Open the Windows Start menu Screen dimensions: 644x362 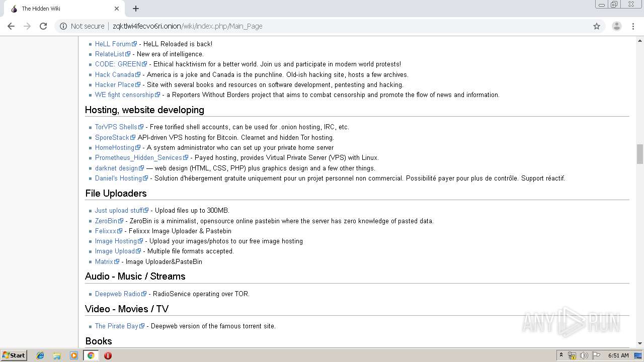pyautogui.click(x=14, y=355)
